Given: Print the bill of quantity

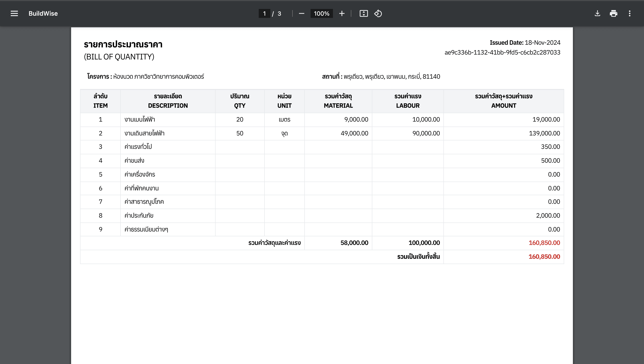Looking at the screenshot, I should (x=614, y=13).
